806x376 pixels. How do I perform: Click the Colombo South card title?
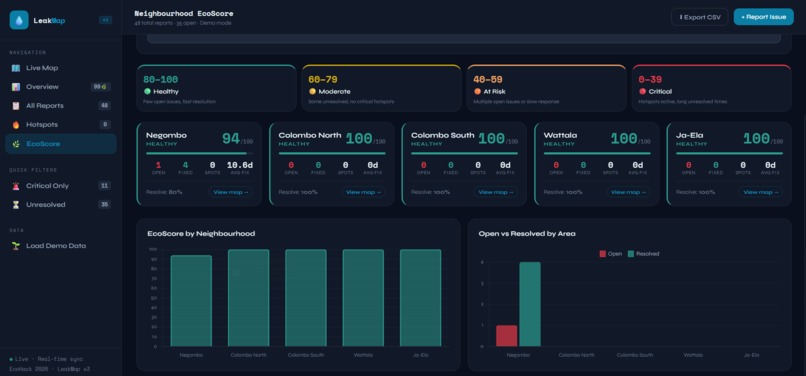[x=443, y=135]
